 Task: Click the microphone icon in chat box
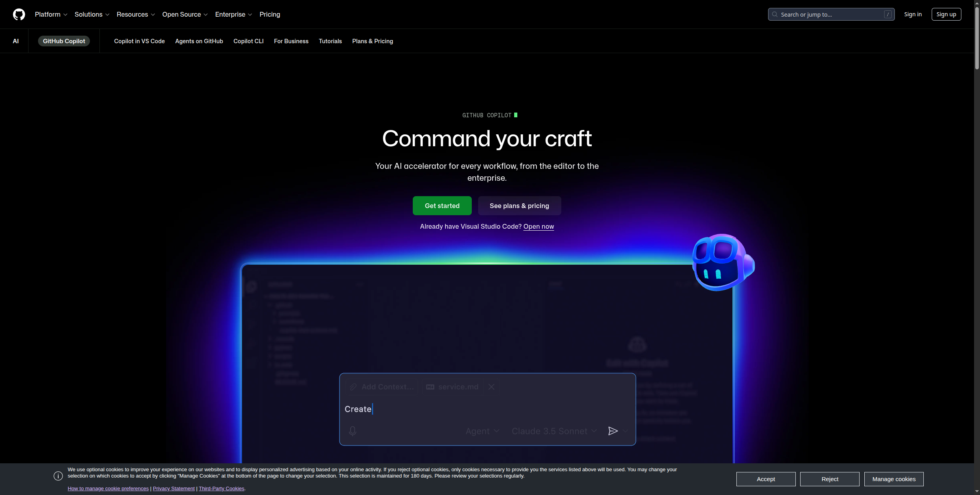353,431
